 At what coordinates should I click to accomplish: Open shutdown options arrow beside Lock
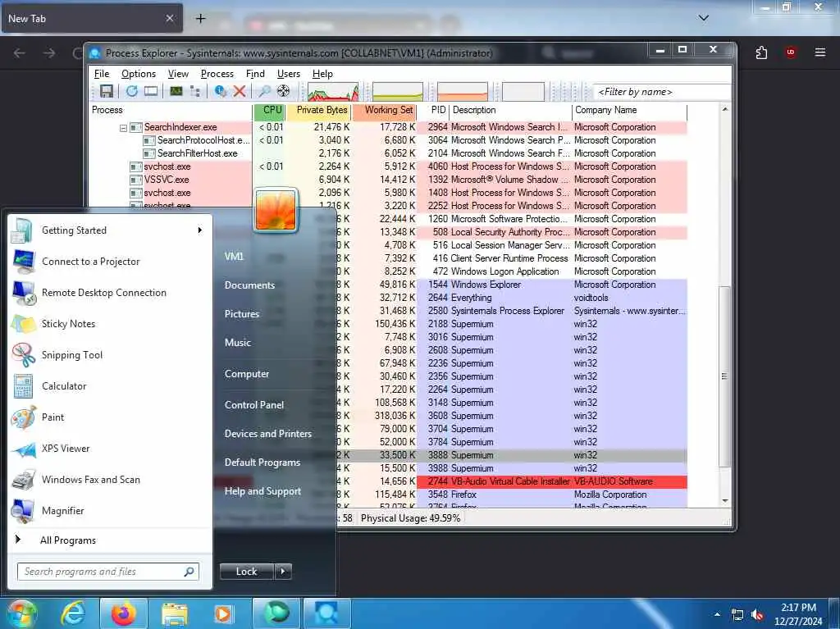coord(283,572)
